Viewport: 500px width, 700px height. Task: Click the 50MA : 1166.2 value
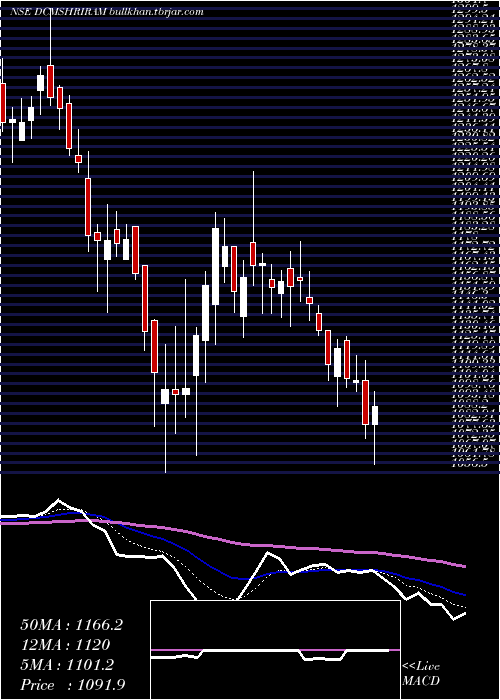(71, 625)
